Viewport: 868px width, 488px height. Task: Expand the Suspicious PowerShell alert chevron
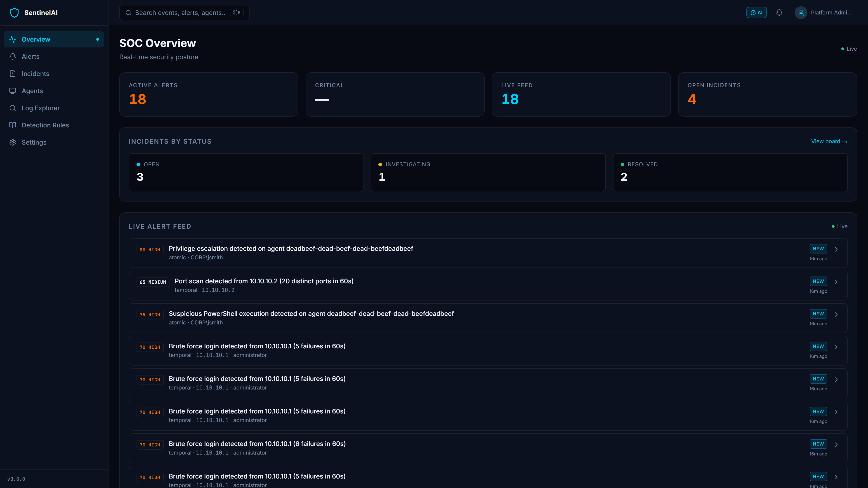pyautogui.click(x=836, y=314)
